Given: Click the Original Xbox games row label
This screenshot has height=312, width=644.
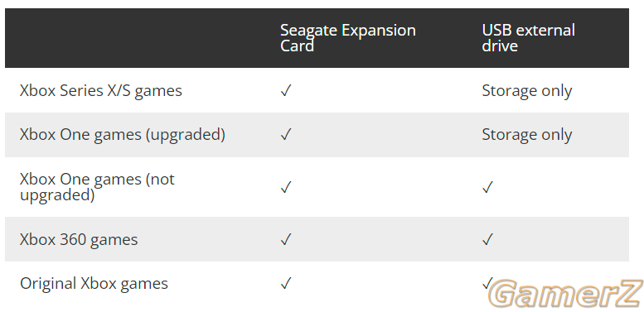Looking at the screenshot, I should pyautogui.click(x=94, y=284).
